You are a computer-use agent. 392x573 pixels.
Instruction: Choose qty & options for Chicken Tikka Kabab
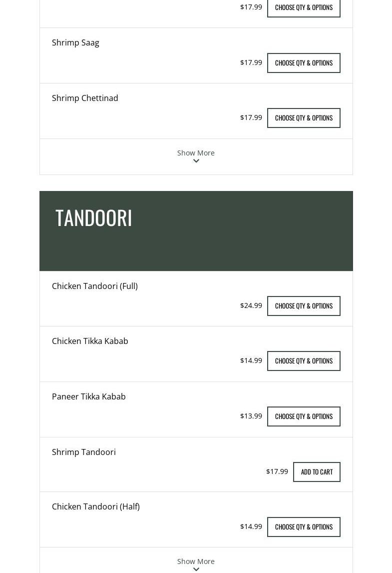[x=304, y=361]
